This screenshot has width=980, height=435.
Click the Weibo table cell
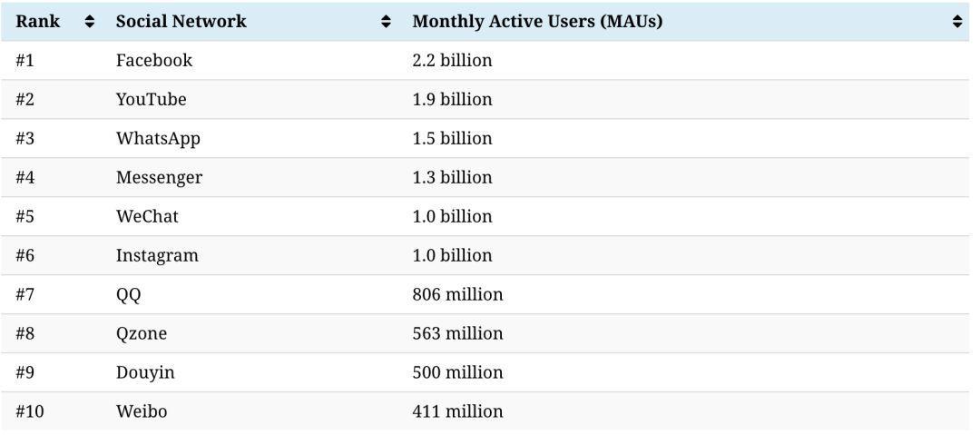[x=142, y=412]
